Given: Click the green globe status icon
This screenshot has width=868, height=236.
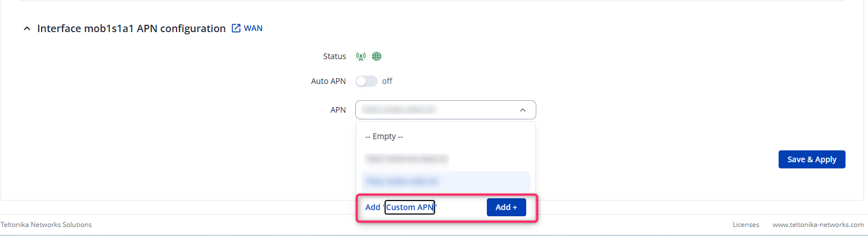Looking at the screenshot, I should click(x=377, y=56).
